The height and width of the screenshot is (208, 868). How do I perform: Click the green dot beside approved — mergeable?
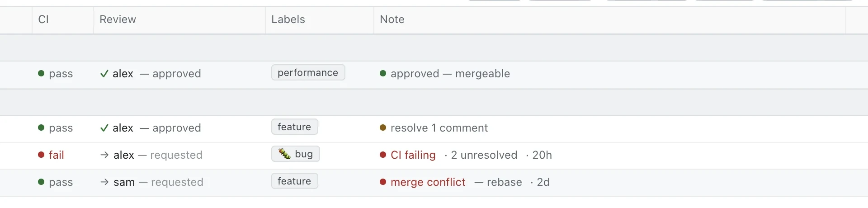tap(383, 73)
